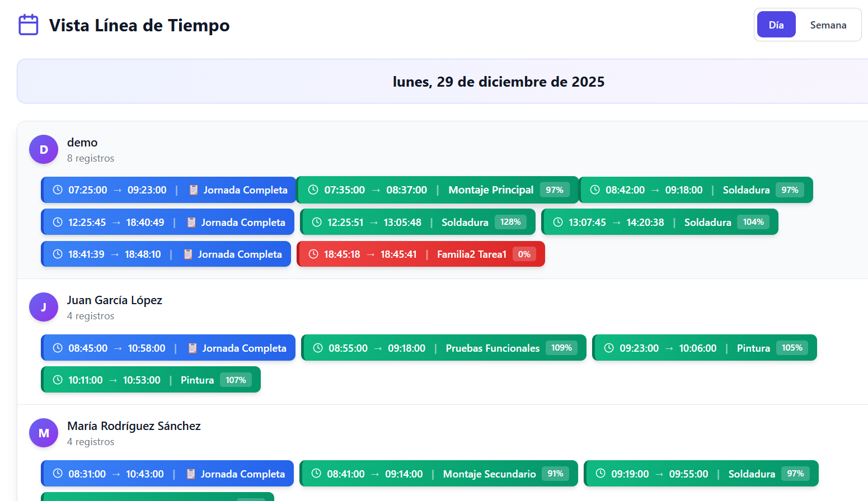Click notepad icon in 12:25:45 Jornada Completa entry

[x=191, y=223]
